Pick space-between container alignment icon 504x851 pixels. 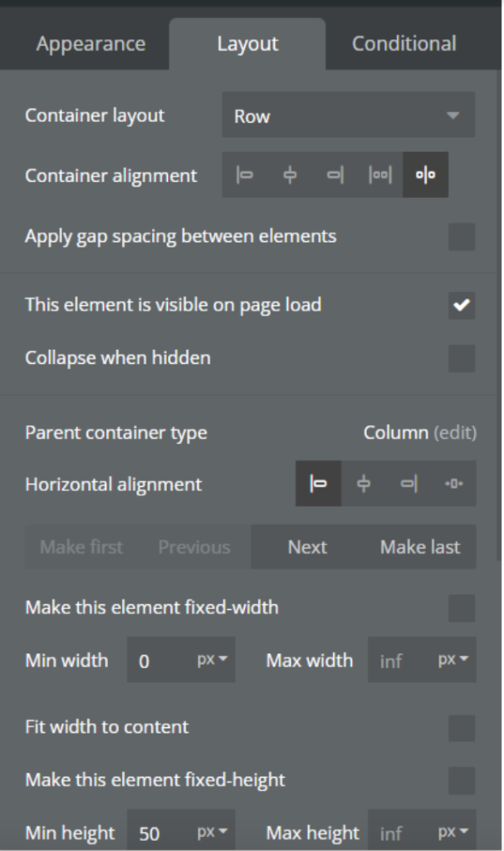[380, 175]
